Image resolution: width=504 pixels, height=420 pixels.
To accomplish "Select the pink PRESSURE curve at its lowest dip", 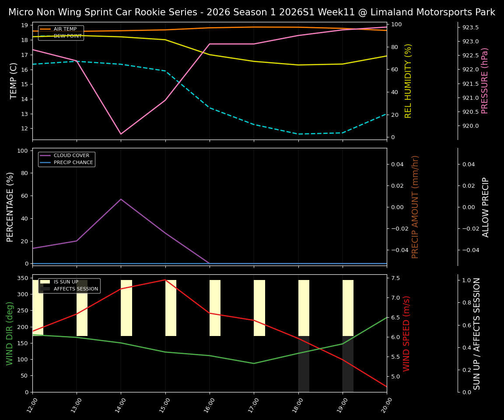I will click(121, 133).
